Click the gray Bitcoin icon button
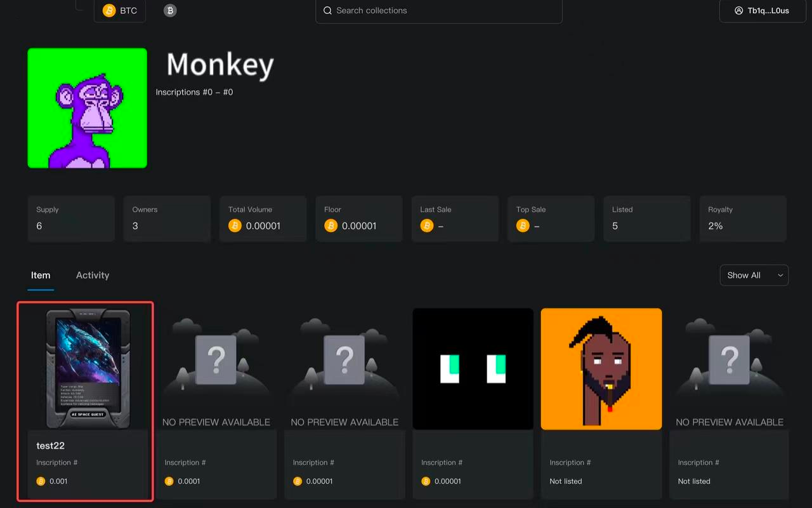The width and height of the screenshot is (812, 508). [170, 11]
